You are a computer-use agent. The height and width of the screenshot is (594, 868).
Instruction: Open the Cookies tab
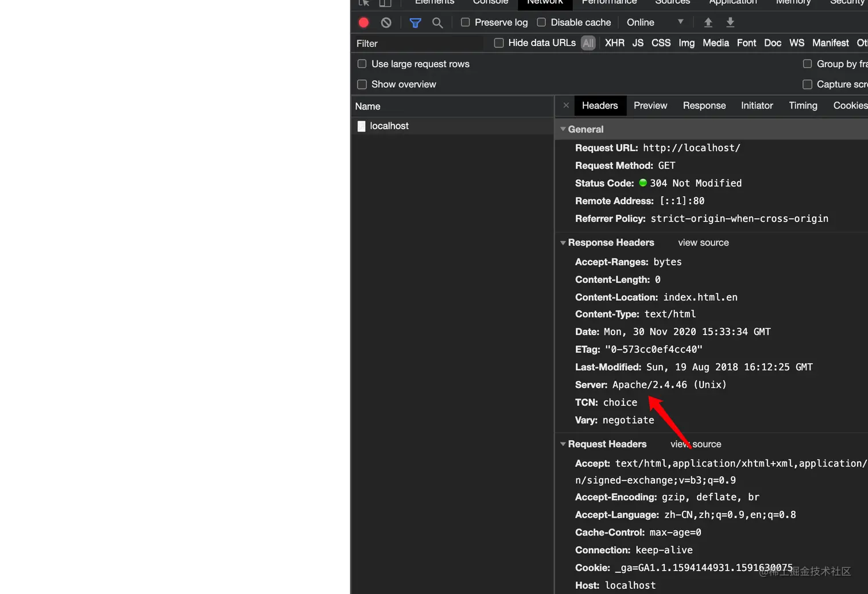pyautogui.click(x=850, y=106)
